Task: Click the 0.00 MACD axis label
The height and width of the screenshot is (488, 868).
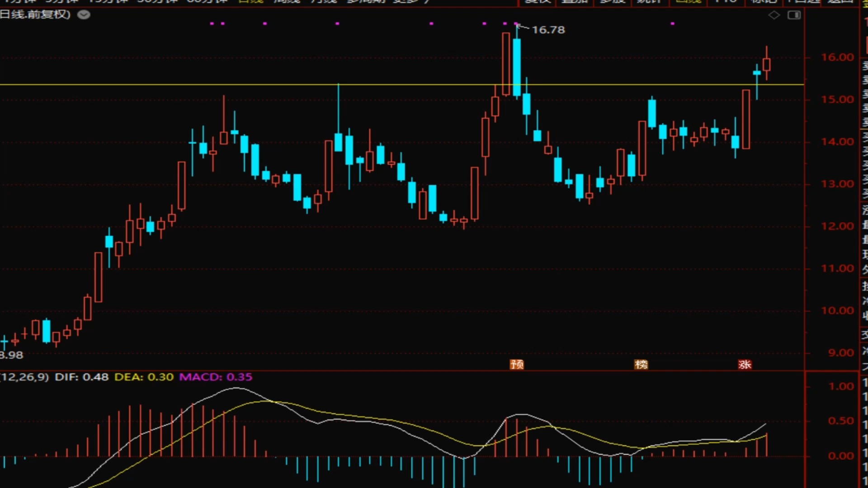Action: coord(841,456)
